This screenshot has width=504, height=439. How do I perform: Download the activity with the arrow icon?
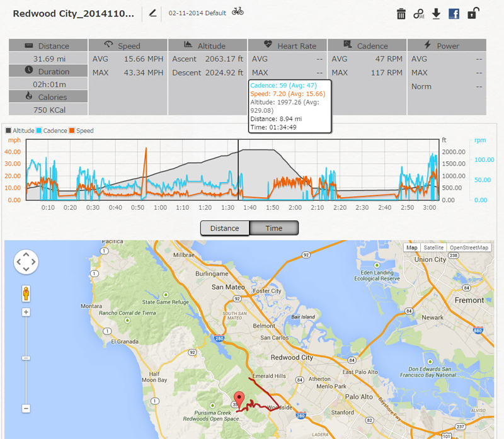[x=436, y=14]
